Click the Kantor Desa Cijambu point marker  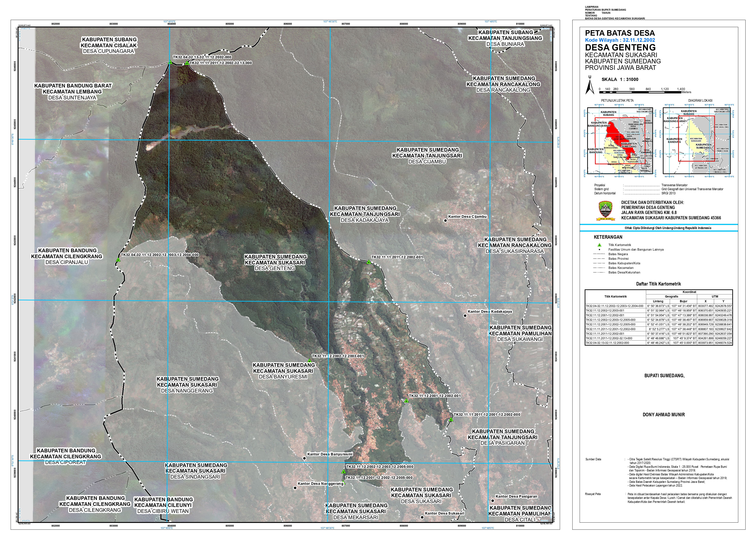click(x=446, y=220)
